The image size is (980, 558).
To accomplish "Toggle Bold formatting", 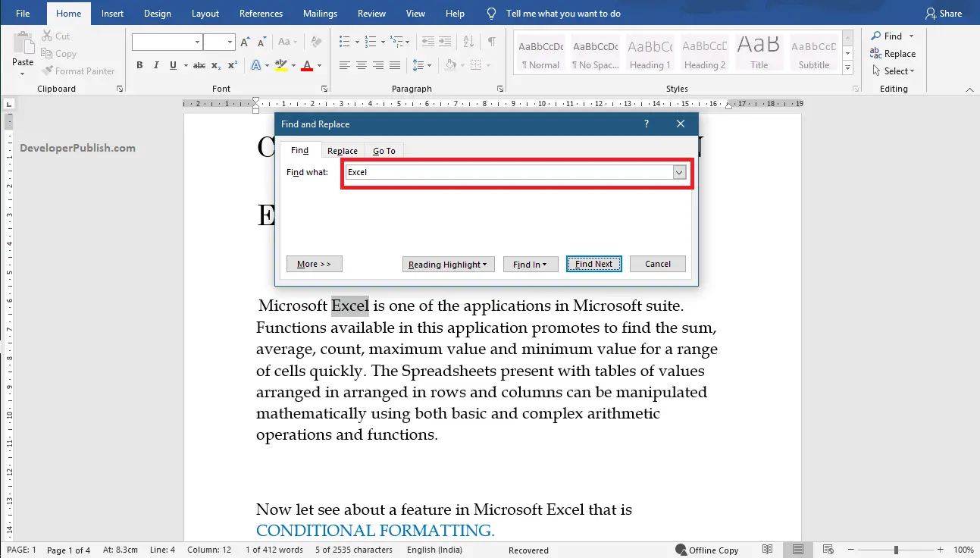I will click(139, 66).
